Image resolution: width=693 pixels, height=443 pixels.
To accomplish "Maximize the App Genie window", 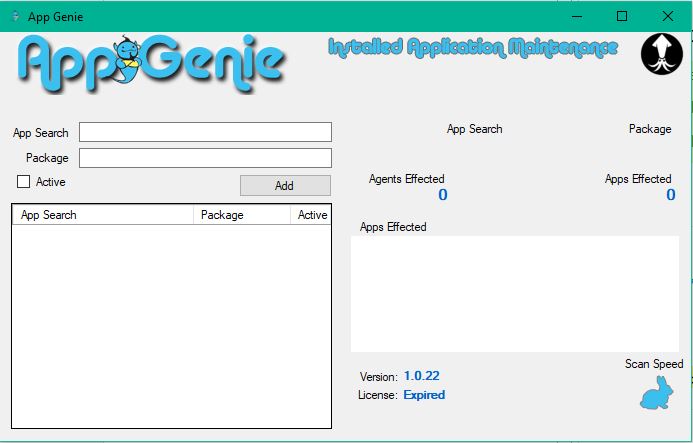I will pyautogui.click(x=622, y=16).
